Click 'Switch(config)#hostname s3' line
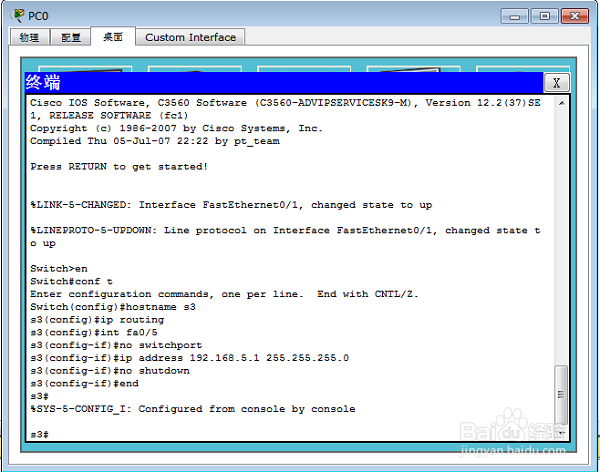The width and height of the screenshot is (600, 472). click(x=113, y=307)
